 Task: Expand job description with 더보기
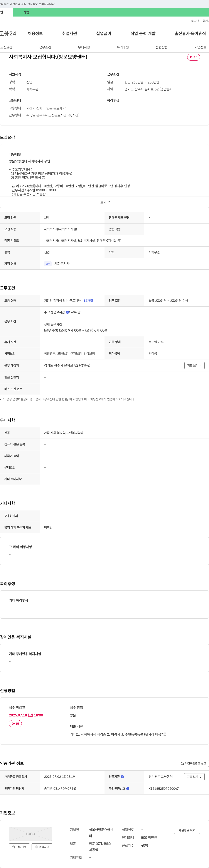click(x=104, y=202)
